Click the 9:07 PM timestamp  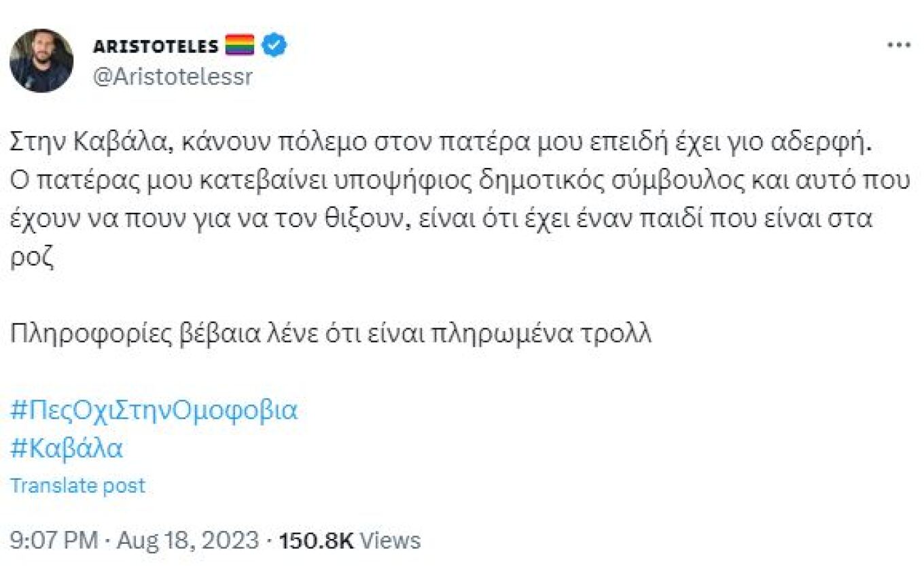click(54, 540)
